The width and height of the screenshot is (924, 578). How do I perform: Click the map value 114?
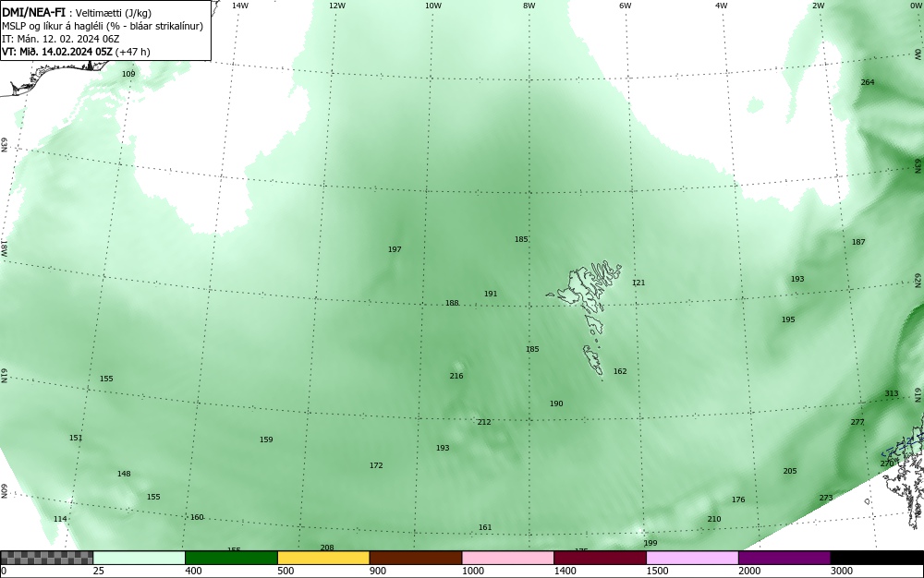[x=60, y=519]
